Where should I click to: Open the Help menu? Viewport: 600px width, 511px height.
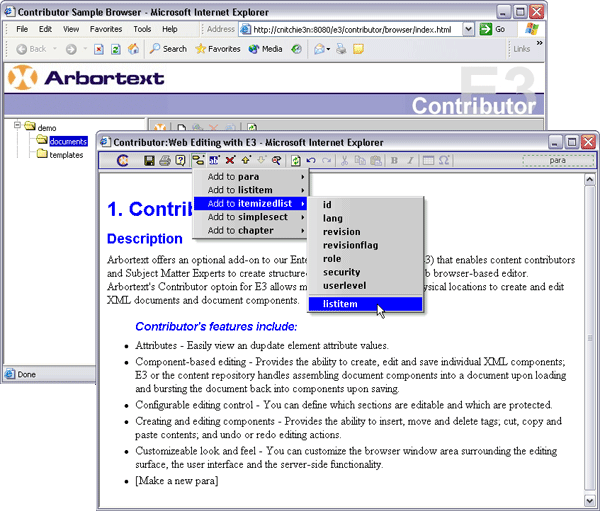coord(170,29)
